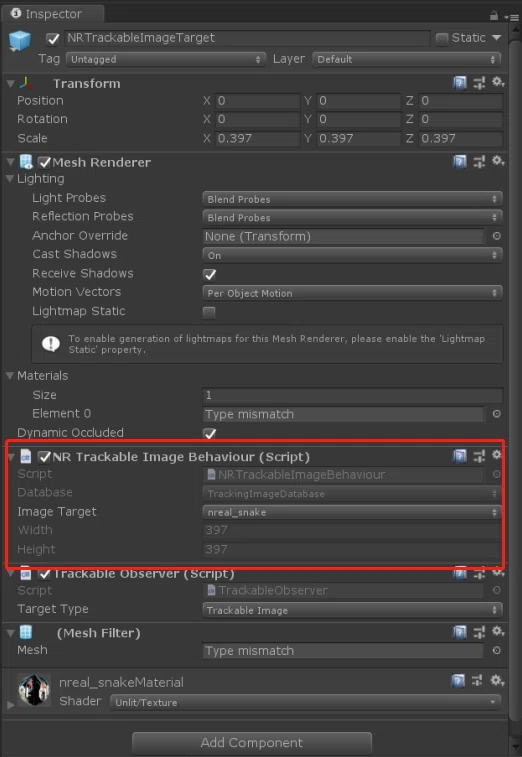Open nreal_snakeMaterial help icon
Screen dimensions: 522x757
[x=459, y=681]
